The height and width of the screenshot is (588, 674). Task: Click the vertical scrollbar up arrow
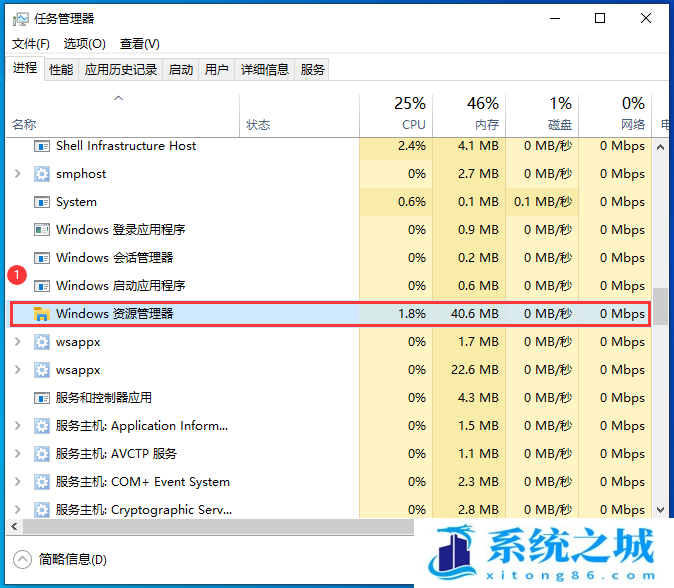[661, 147]
